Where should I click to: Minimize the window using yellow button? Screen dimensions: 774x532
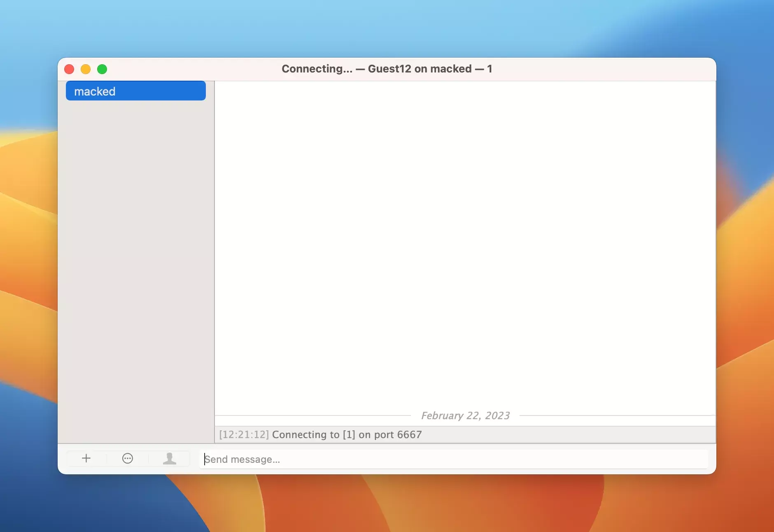(86, 69)
